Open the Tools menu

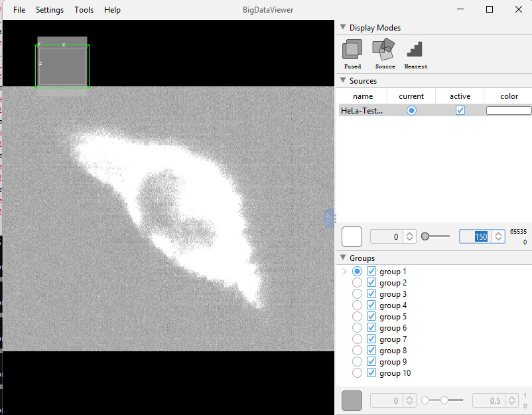click(84, 9)
